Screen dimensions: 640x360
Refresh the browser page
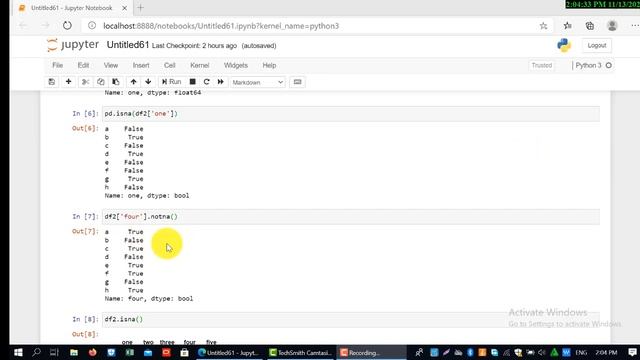click(67, 26)
